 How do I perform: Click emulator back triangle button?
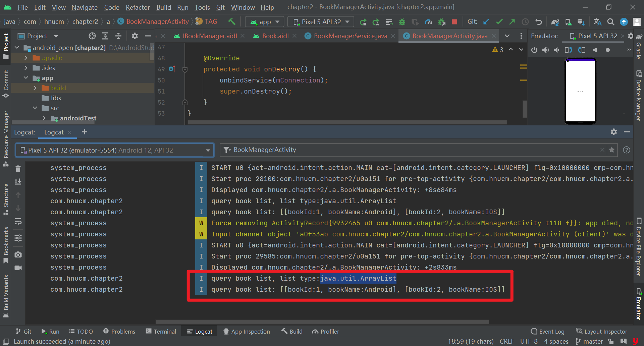(x=595, y=50)
